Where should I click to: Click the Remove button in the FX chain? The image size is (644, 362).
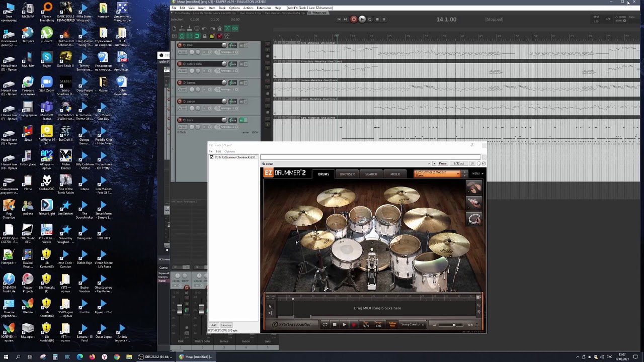coord(226,325)
